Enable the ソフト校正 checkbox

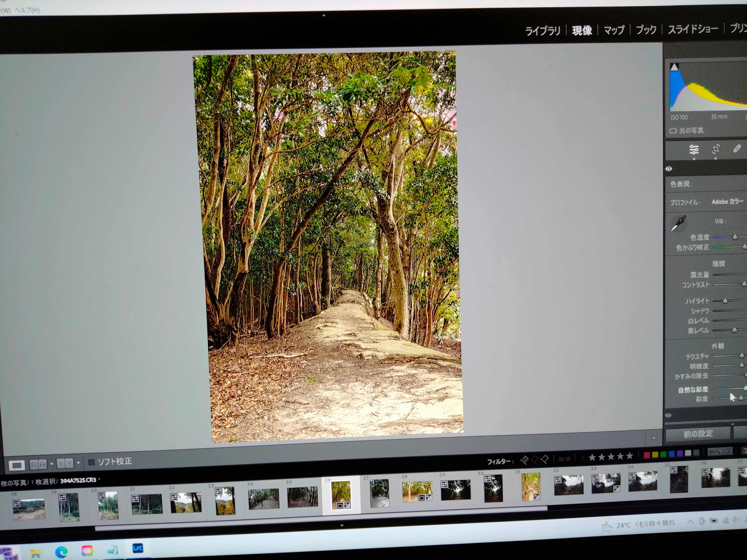91,462
